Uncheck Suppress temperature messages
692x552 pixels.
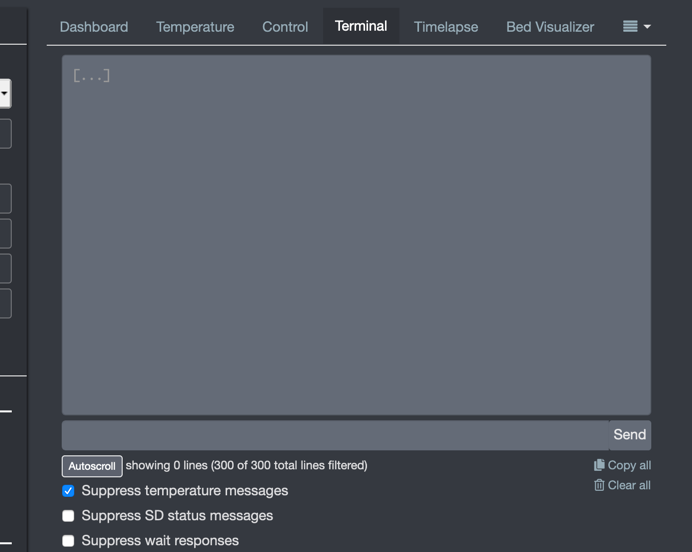(68, 491)
